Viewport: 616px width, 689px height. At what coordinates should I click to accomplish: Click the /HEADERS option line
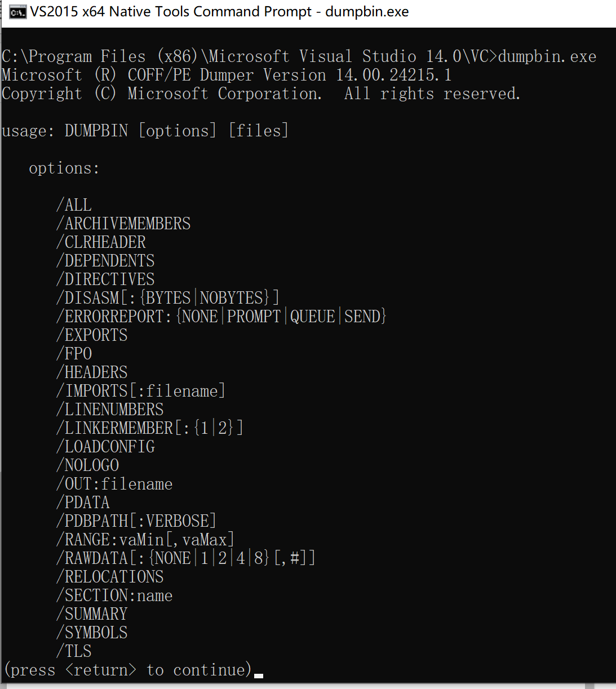click(91, 372)
